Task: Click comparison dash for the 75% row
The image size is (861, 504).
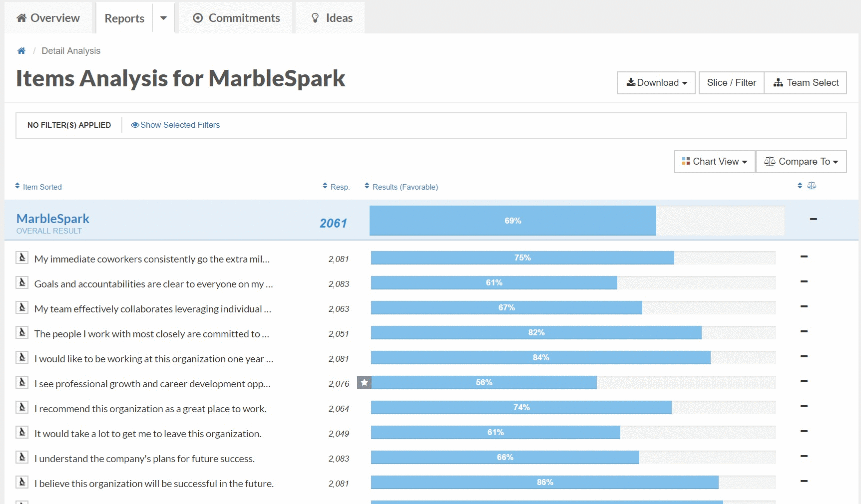Action: click(804, 256)
